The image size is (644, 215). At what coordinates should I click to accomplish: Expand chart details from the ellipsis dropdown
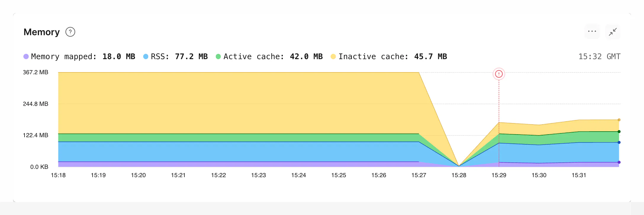coord(592,32)
